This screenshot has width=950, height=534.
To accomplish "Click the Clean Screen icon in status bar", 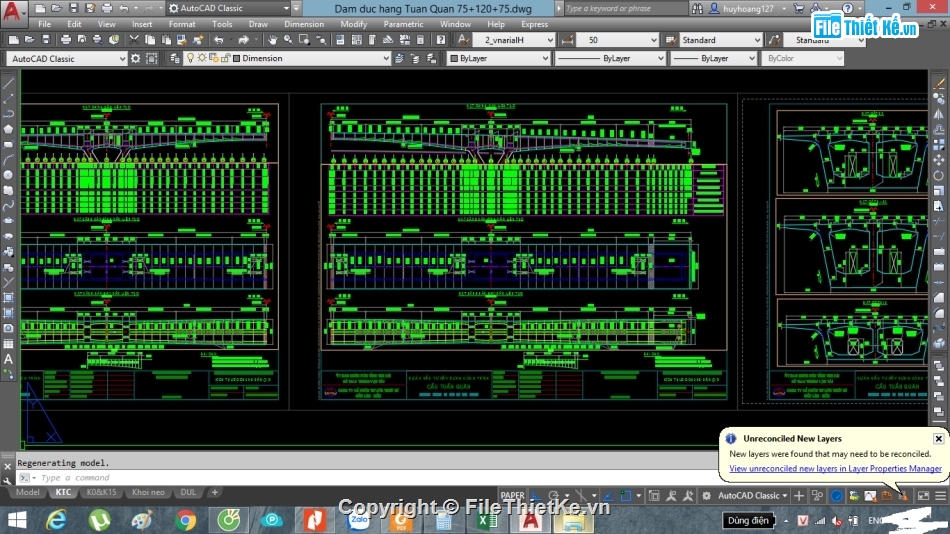I will pyautogui.click(x=923, y=496).
